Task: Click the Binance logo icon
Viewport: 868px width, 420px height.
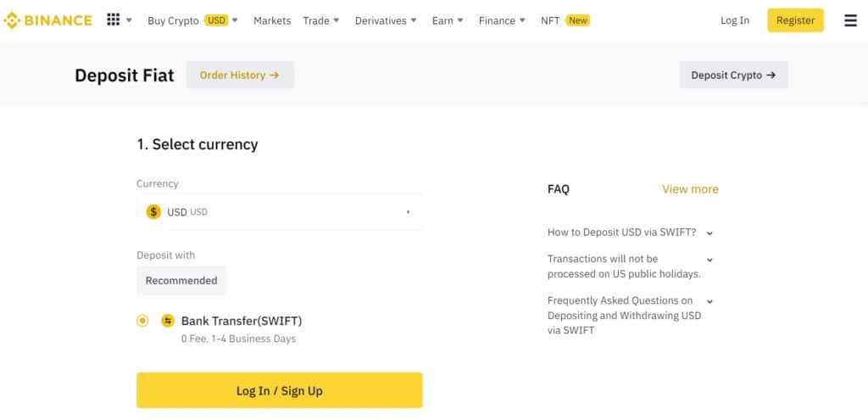Action: click(12, 20)
